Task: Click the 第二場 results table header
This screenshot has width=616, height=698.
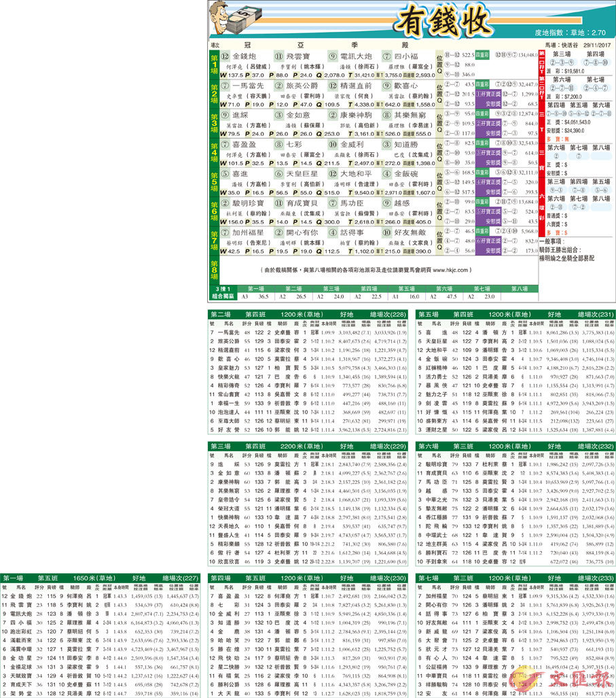Action: click(x=221, y=315)
